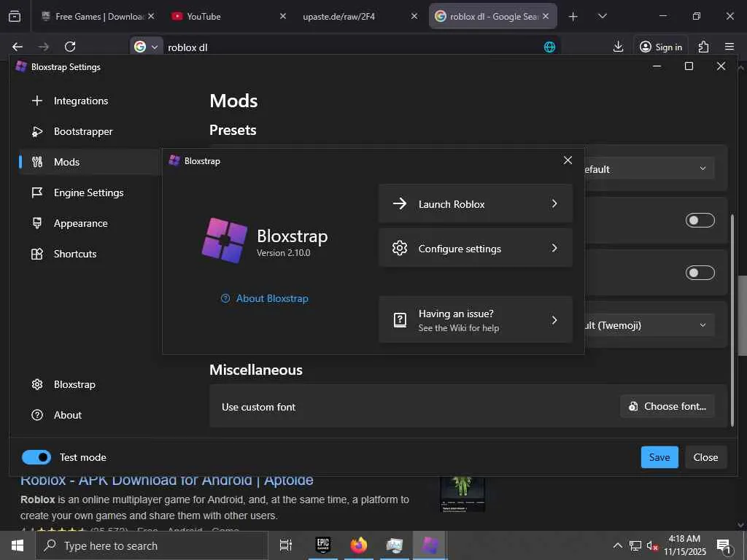The image size is (747, 560).
Task: Click the Appearance paintbrush icon
Action: 36,223
